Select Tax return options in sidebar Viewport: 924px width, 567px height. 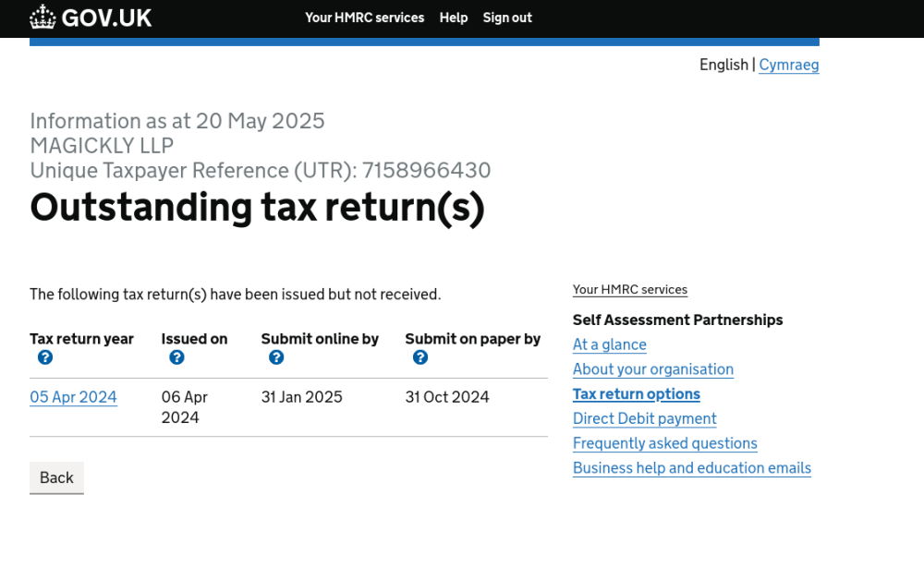(x=636, y=394)
